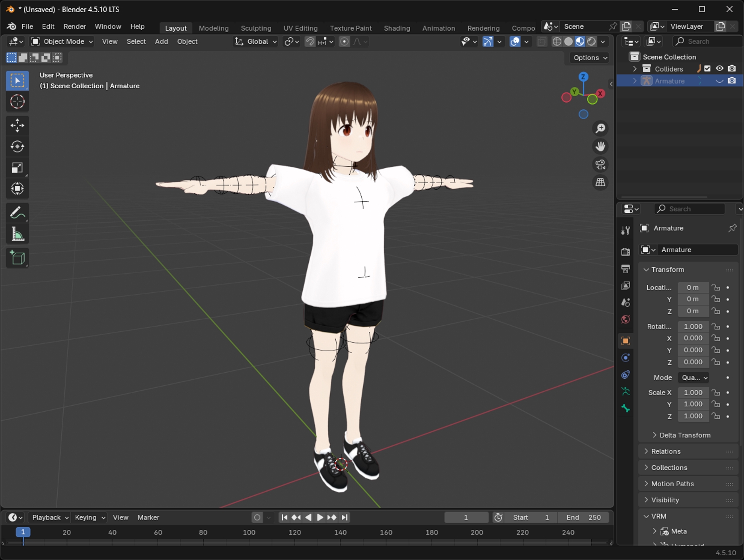The image size is (744, 560).
Task: Switch to solid viewport shading
Action: point(568,42)
